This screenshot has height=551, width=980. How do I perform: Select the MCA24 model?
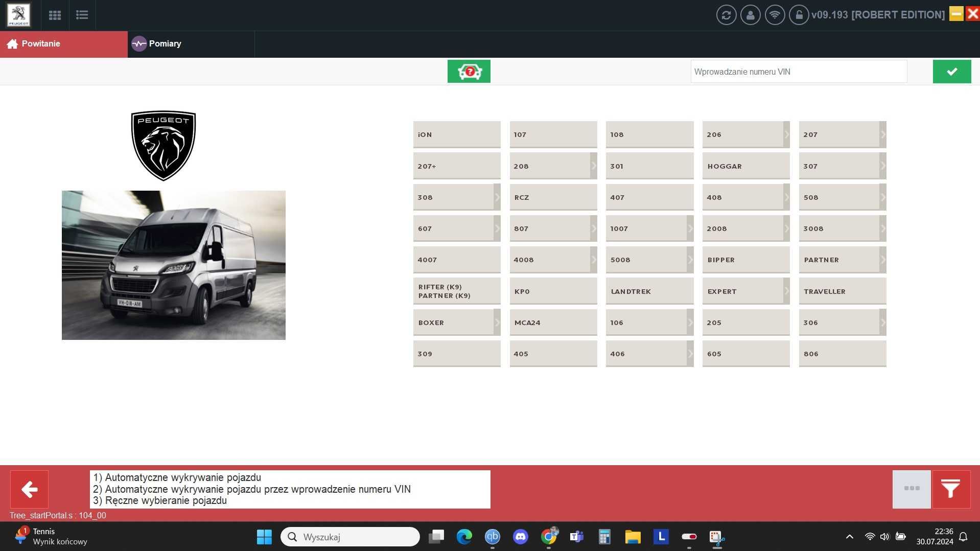(553, 322)
